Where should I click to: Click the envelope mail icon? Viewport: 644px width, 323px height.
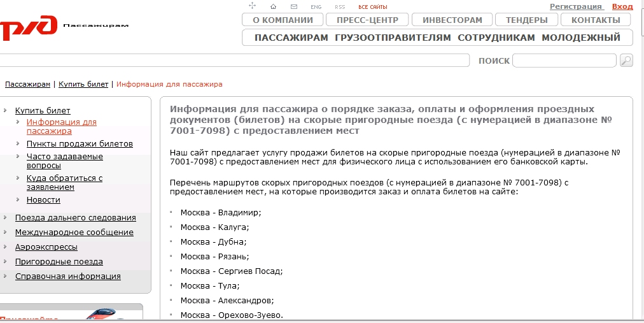coord(294,6)
